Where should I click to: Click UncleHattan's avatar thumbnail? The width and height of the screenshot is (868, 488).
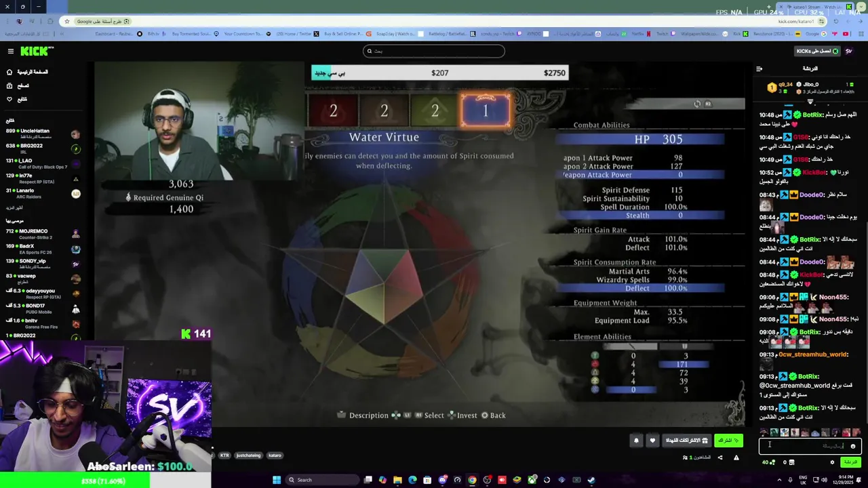coord(75,134)
